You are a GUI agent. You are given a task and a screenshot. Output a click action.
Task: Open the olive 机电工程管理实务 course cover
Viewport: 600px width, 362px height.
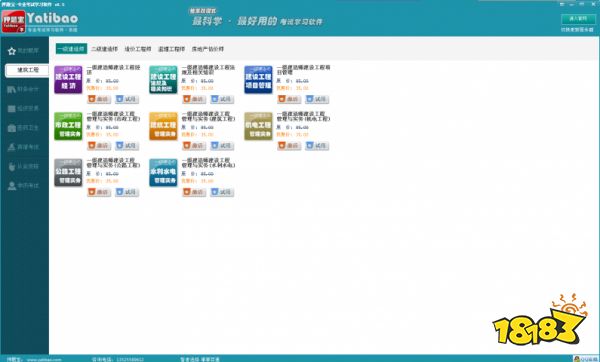tap(258, 126)
